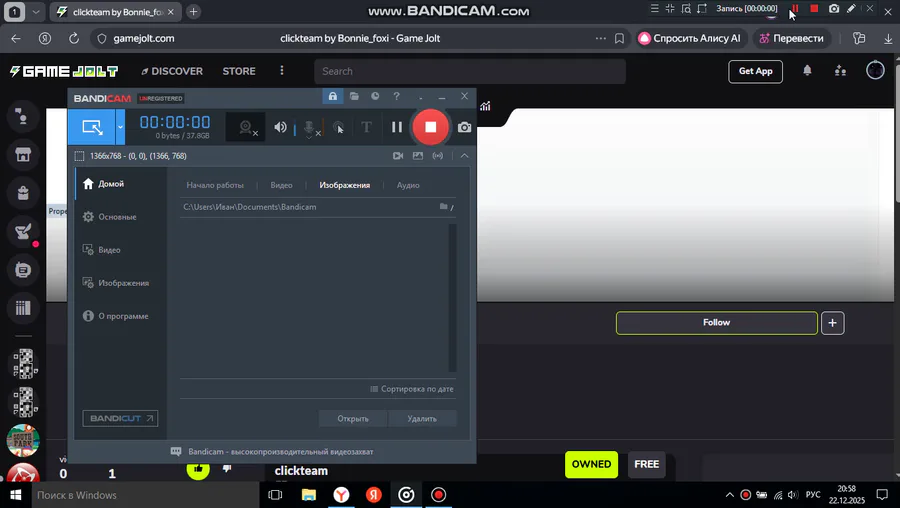Click the Bandicam lock icon

click(x=332, y=96)
